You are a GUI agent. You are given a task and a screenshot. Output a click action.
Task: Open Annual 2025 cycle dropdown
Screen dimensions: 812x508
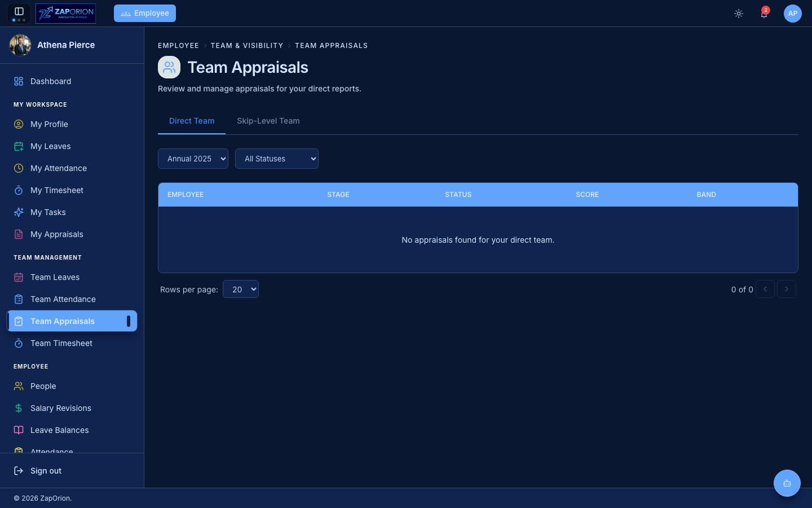click(x=193, y=159)
